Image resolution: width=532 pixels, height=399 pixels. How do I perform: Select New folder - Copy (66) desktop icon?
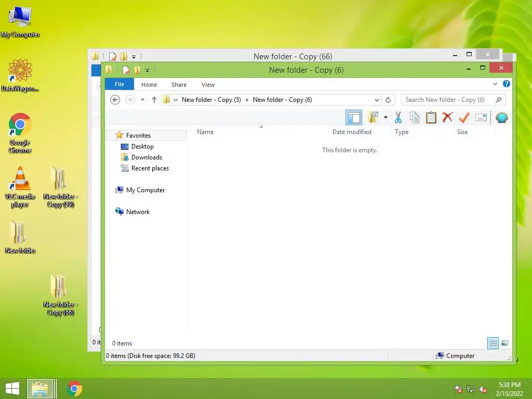click(60, 295)
